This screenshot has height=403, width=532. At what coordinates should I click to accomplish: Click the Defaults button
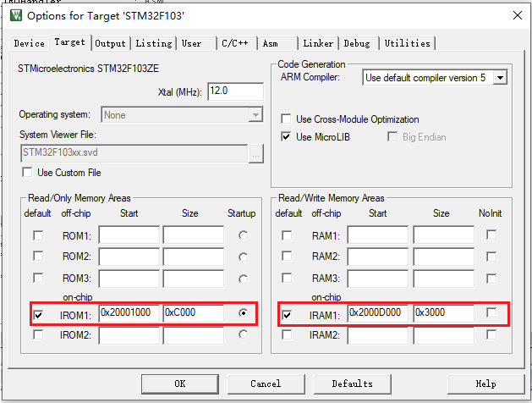(x=353, y=384)
